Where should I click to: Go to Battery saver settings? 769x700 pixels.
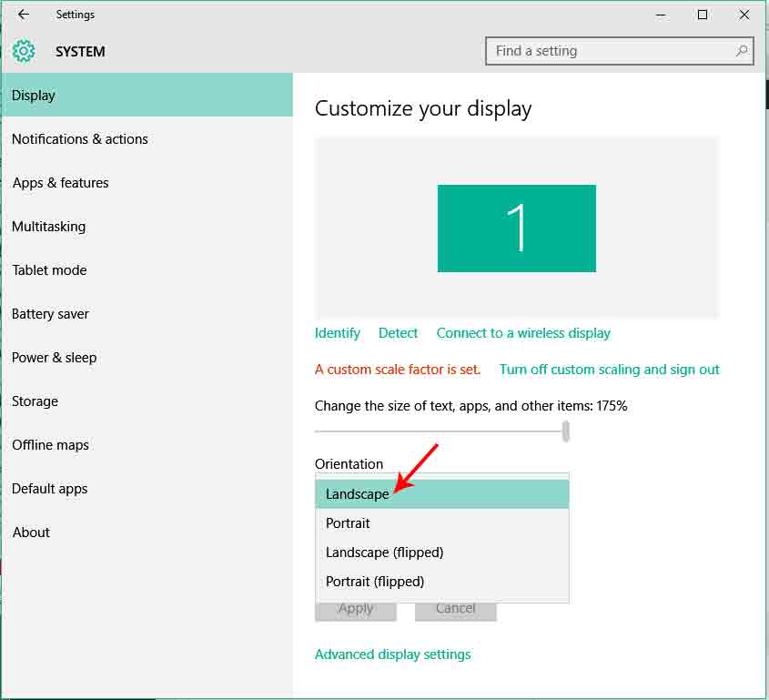point(50,313)
